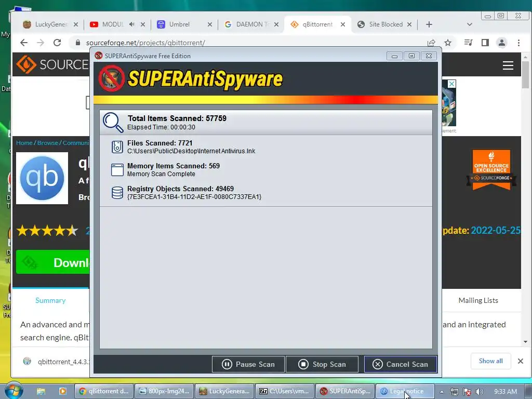
Task: Share this page from the address bar
Action: tap(431, 43)
